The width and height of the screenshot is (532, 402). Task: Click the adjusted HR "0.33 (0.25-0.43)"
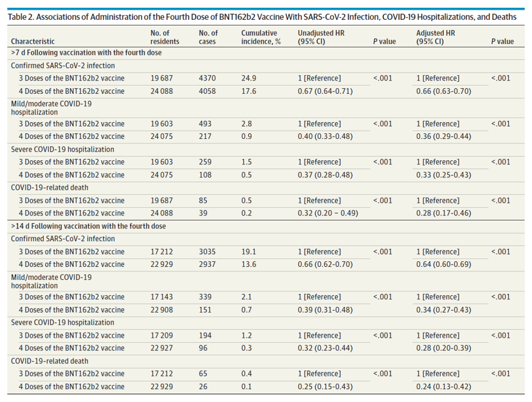(444, 175)
